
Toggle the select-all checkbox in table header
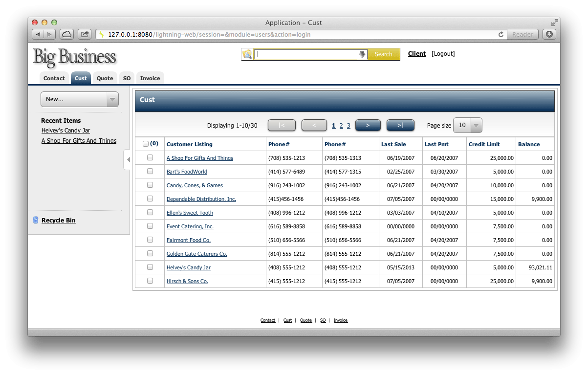146,144
